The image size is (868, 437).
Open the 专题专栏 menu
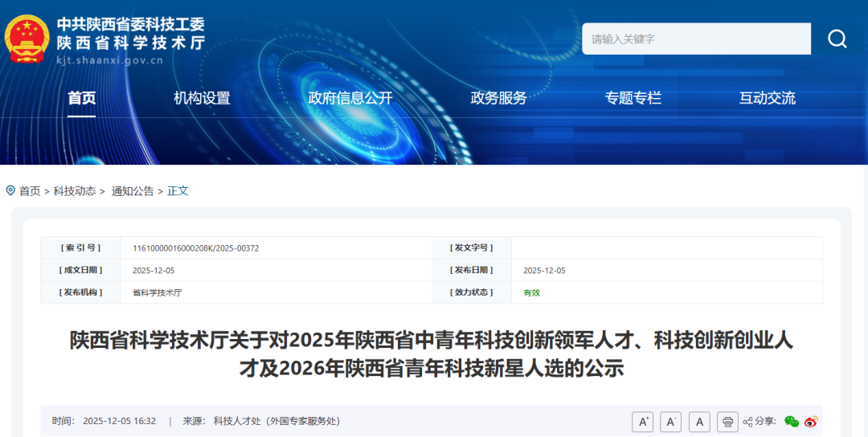(633, 99)
